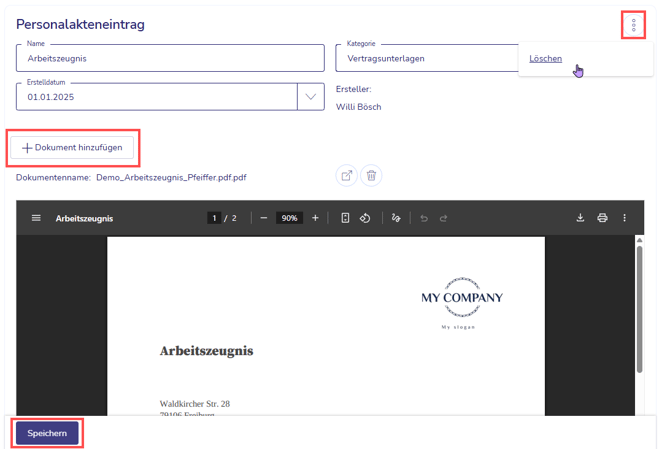The width and height of the screenshot is (670, 449).
Task: Zoom out of the PDF with minus
Action: [263, 218]
